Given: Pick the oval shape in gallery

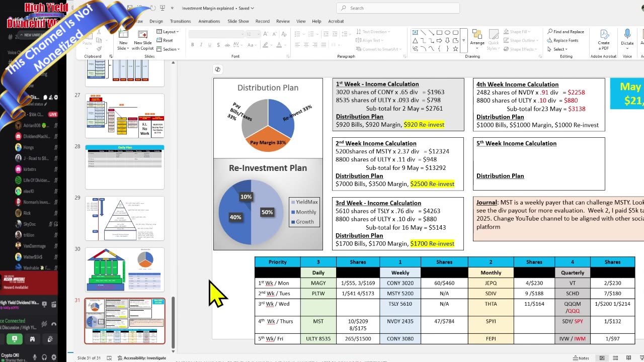Looking at the screenshot, I should pyautogui.click(x=448, y=32).
